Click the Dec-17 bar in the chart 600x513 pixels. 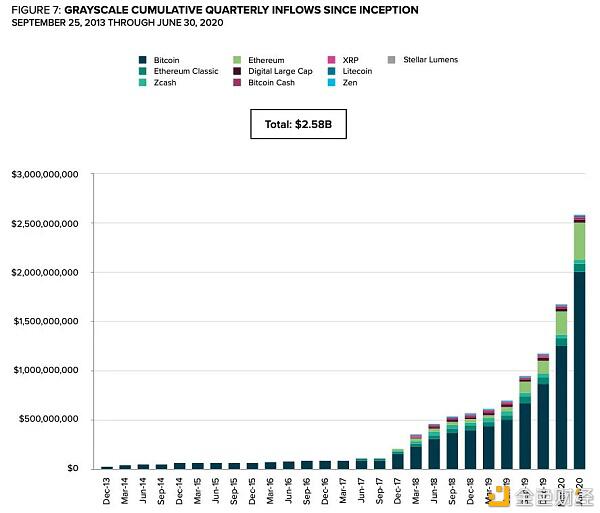click(398, 459)
